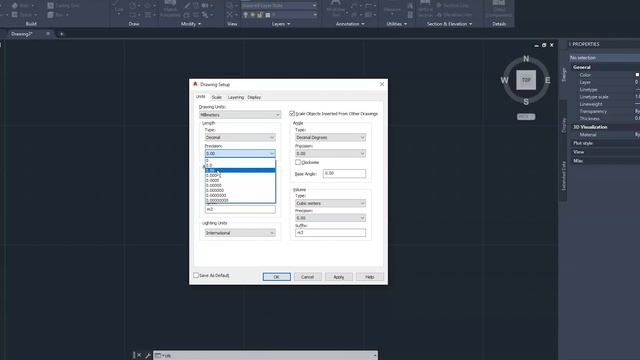Image resolution: width=640 pixels, height=360 pixels.
Task: Open Volume Type Cubic meters dropdown
Action: pyautogui.click(x=330, y=203)
